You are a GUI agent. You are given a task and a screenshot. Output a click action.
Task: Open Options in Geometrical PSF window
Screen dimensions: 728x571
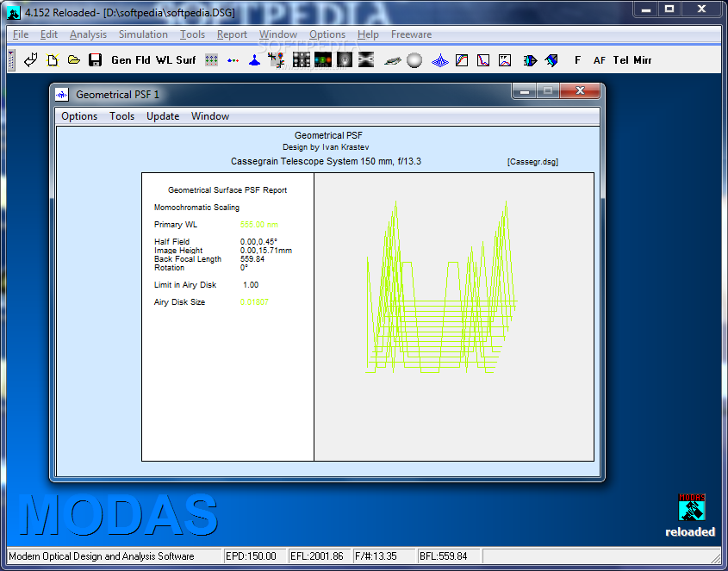tap(79, 116)
